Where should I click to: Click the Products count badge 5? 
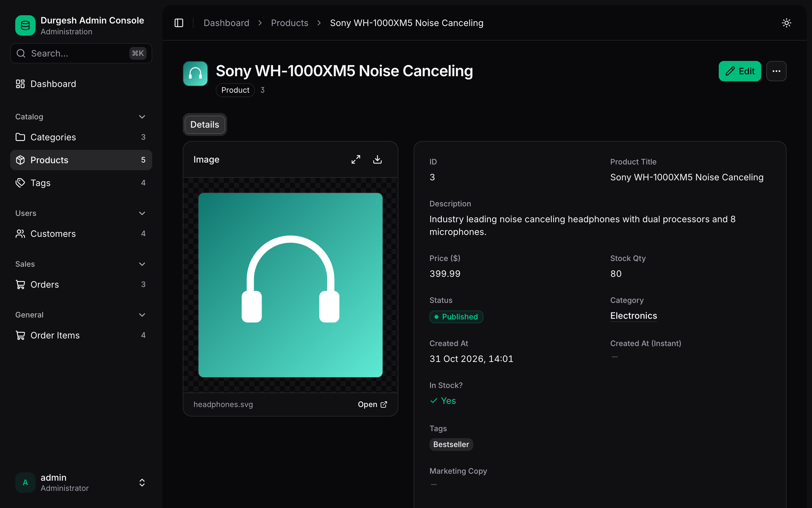(143, 160)
